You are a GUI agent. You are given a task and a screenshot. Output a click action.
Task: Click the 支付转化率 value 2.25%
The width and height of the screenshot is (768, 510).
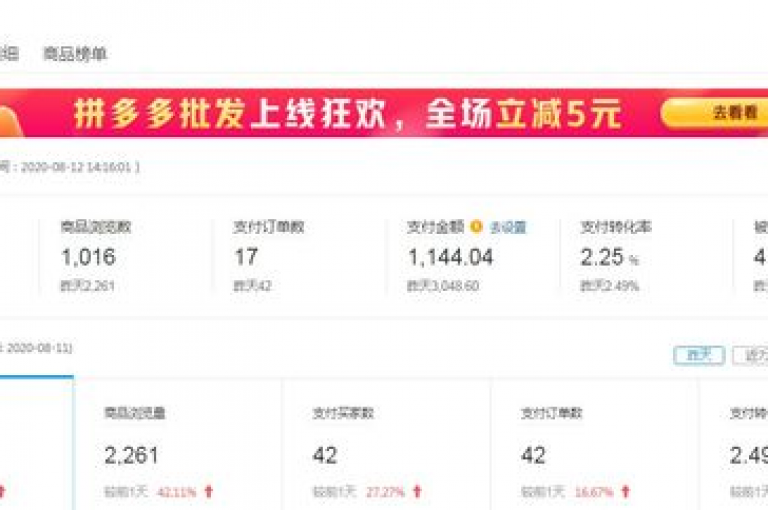tap(610, 257)
